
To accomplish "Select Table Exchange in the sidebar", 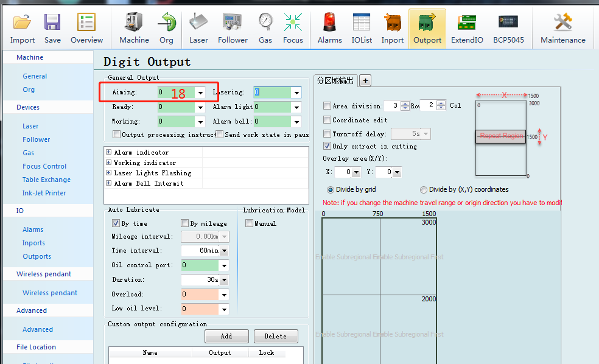I will 46,180.
